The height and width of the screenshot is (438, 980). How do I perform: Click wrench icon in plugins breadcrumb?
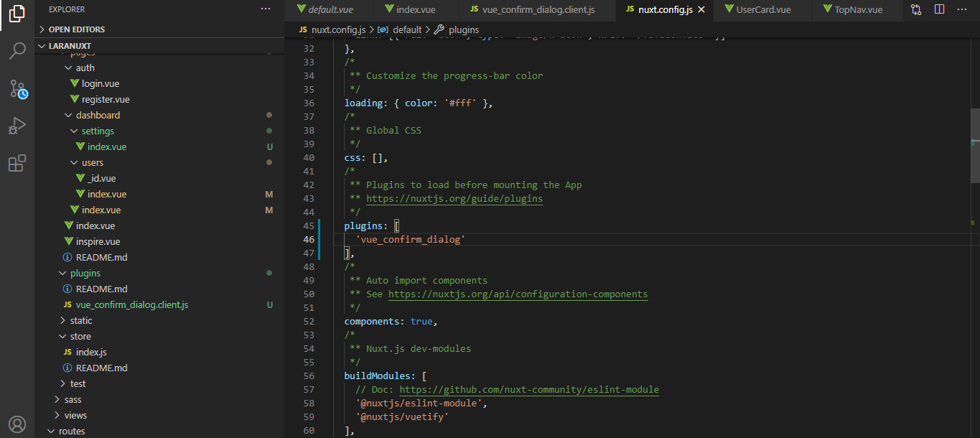(439, 29)
